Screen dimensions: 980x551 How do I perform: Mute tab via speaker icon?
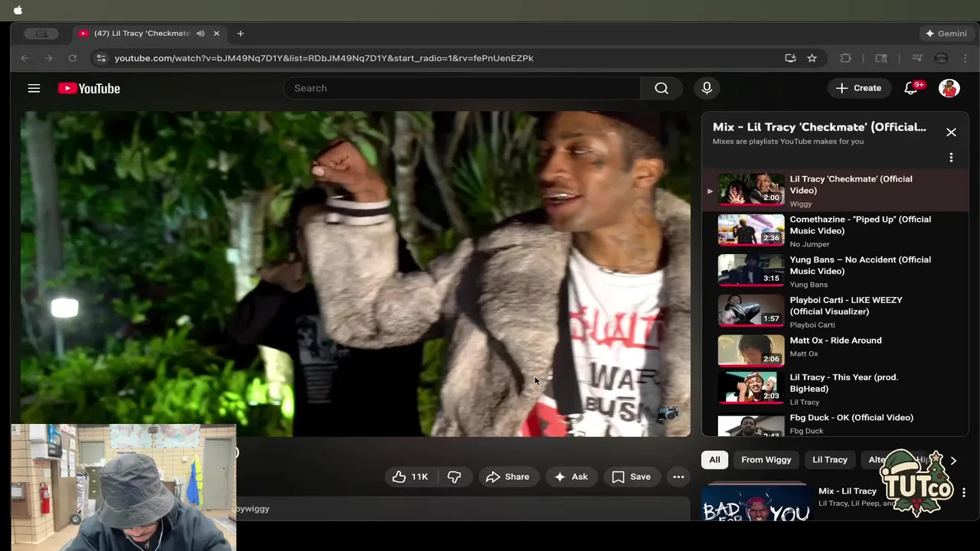coord(201,34)
